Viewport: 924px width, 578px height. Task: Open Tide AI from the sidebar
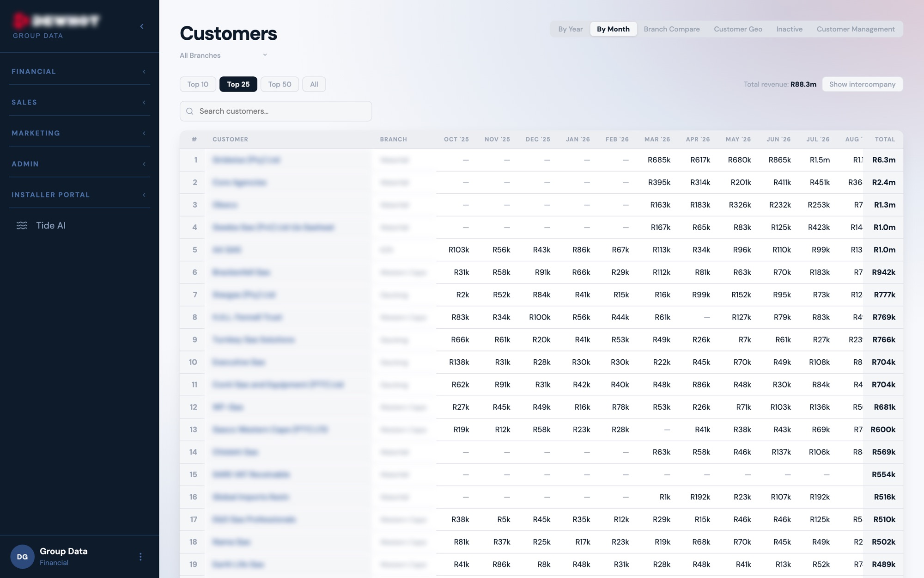tap(51, 226)
